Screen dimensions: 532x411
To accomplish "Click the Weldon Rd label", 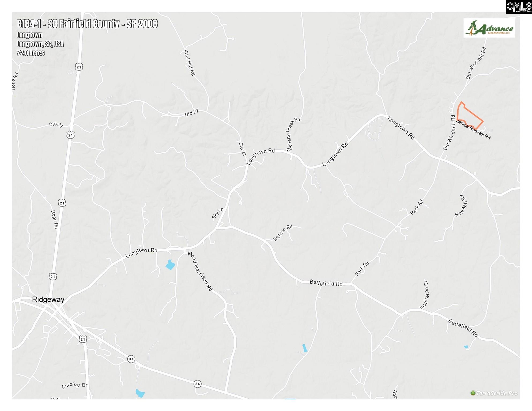I will pos(282,233).
